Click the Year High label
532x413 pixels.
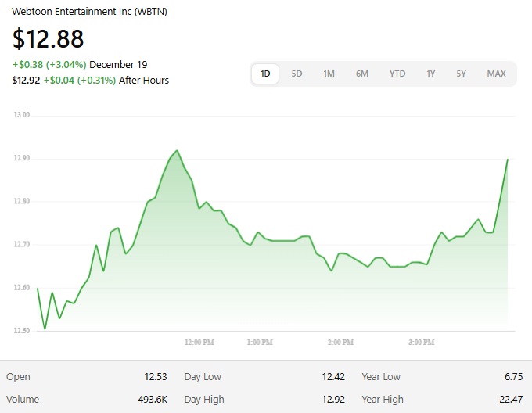point(383,400)
